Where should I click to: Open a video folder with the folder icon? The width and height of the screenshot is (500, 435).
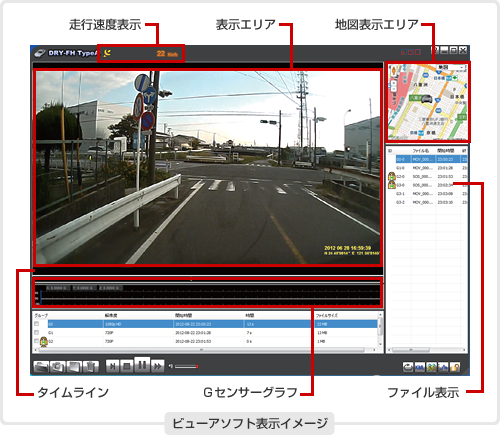click(x=41, y=367)
